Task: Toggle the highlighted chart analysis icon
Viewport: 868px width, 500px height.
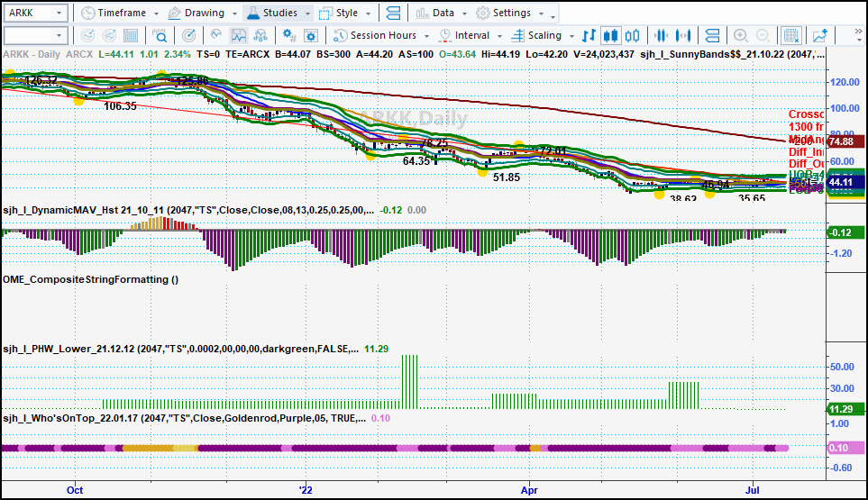Action: coord(239,35)
